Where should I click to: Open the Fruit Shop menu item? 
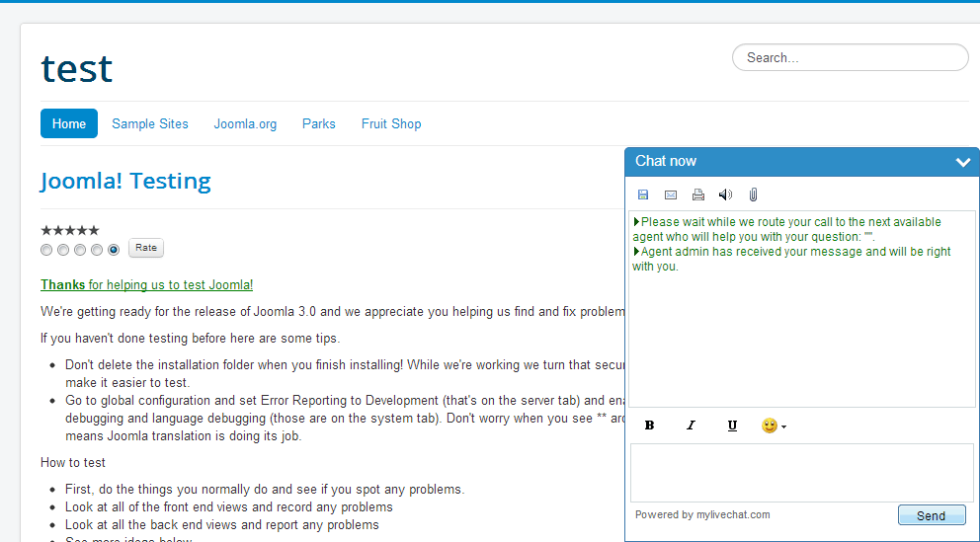pos(391,123)
